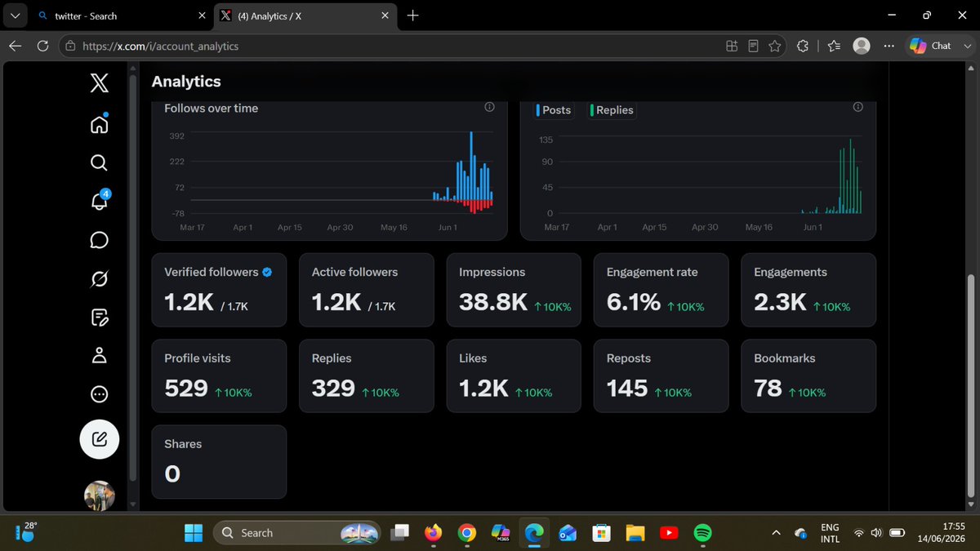The width and height of the screenshot is (980, 551).
Task: Open Task View in taskbar
Action: pos(399,533)
